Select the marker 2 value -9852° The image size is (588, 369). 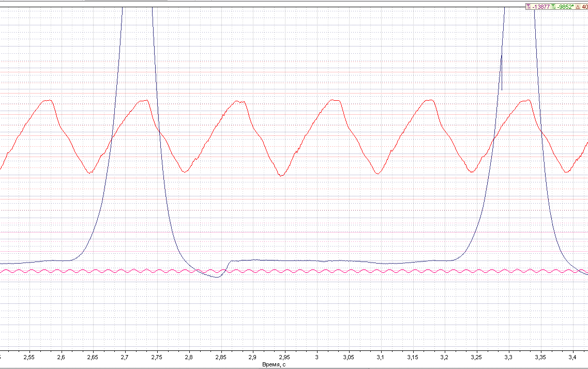click(565, 7)
